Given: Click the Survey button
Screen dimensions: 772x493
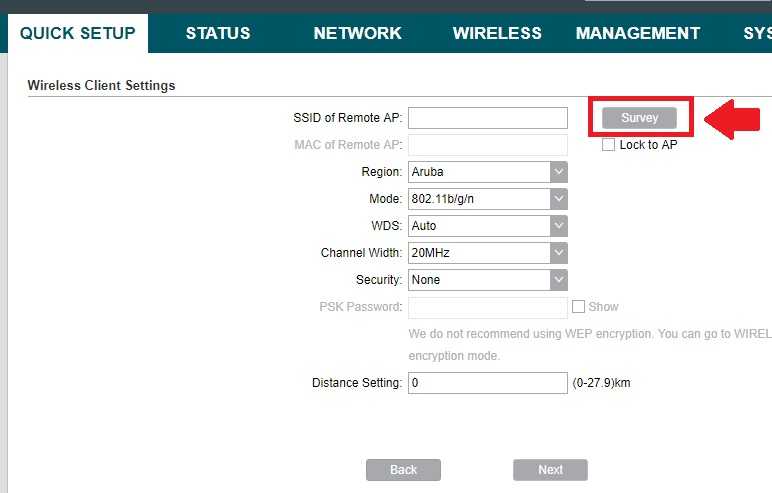Looking at the screenshot, I should click(639, 118).
